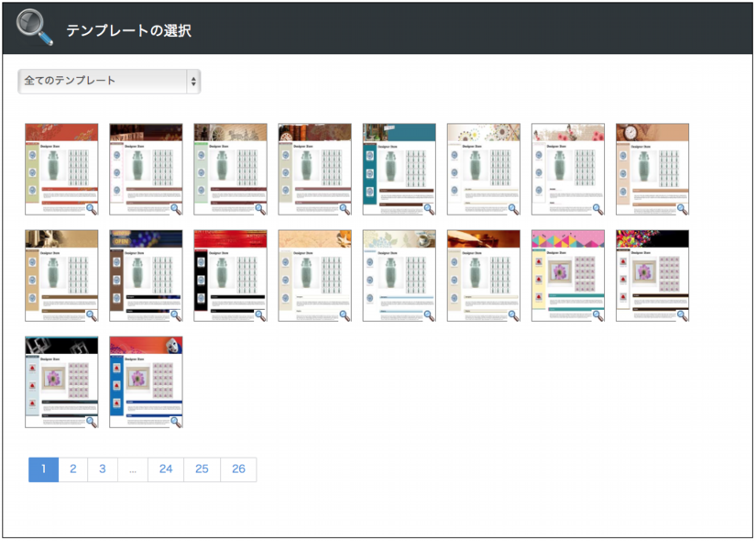Select current page 1 button
Viewport: 756px width, 541px height.
pyautogui.click(x=43, y=469)
